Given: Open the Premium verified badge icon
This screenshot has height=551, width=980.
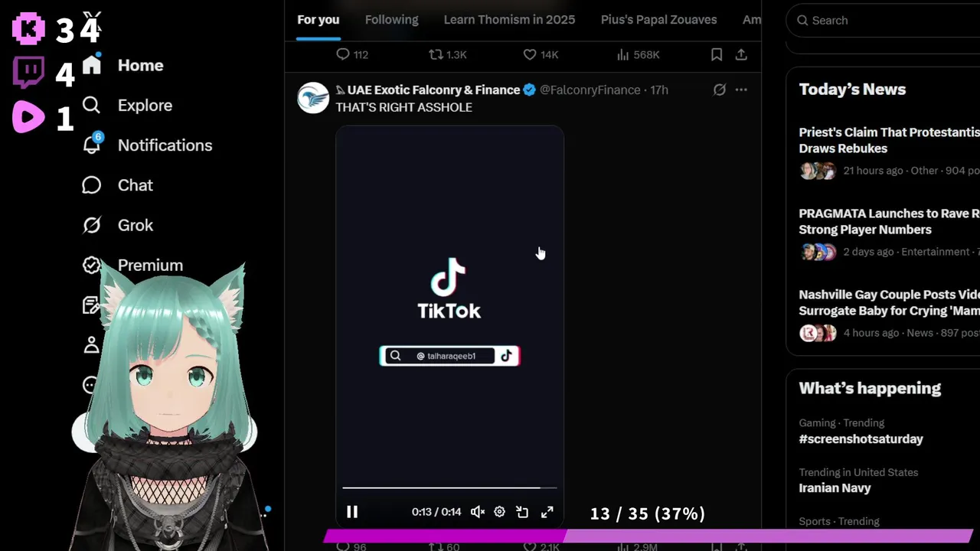Looking at the screenshot, I should pyautogui.click(x=92, y=265).
